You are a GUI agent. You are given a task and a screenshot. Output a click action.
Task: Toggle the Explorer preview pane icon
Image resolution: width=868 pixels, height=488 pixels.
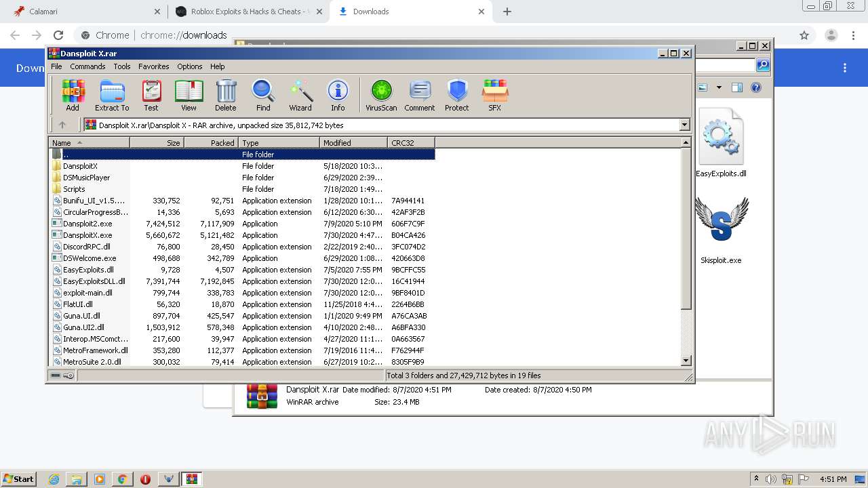tap(737, 87)
